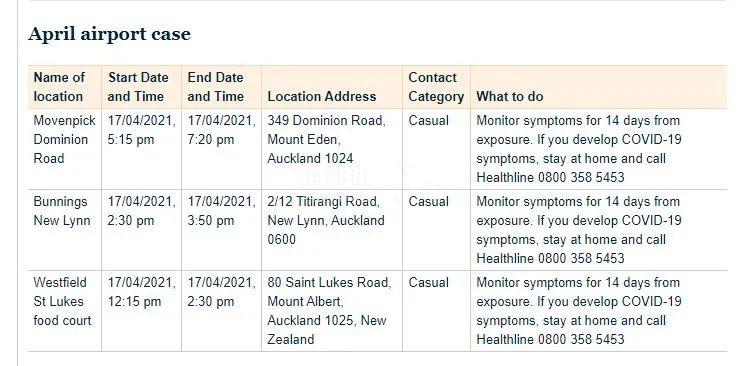
Task: Select the 349 Dominion Road address
Action: point(326,139)
